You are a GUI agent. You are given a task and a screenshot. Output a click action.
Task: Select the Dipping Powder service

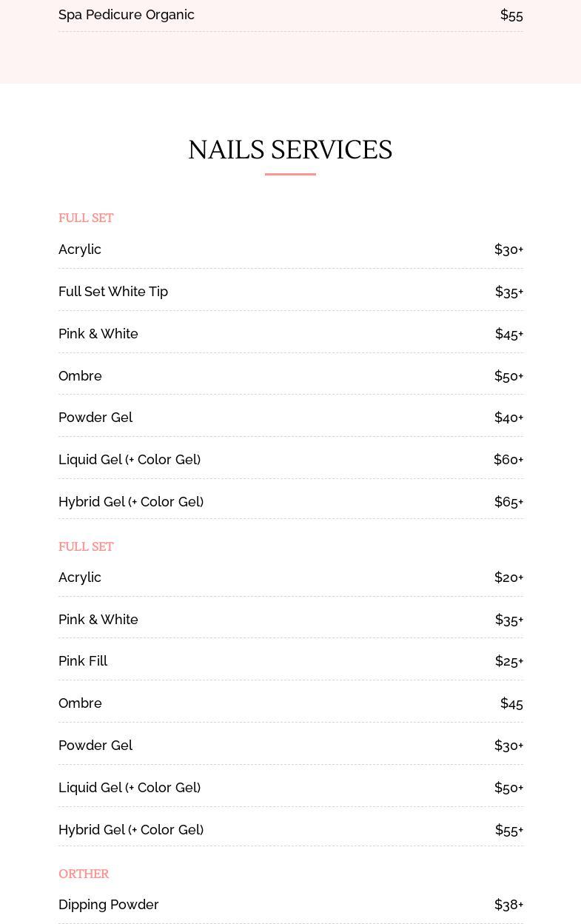coord(109,905)
